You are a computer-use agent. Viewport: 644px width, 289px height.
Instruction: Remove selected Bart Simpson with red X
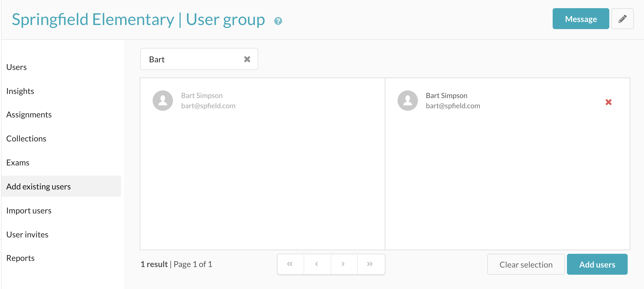[x=609, y=102]
